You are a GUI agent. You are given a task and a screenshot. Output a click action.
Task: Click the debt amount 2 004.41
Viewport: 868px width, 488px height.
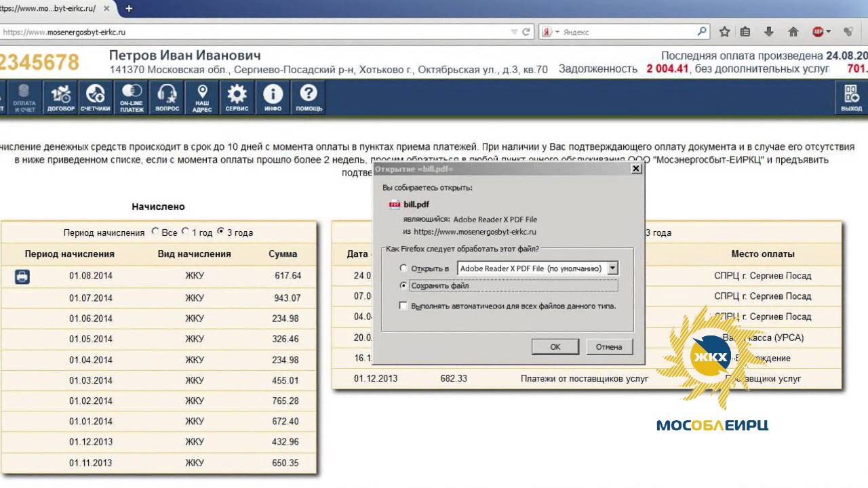tap(668, 68)
